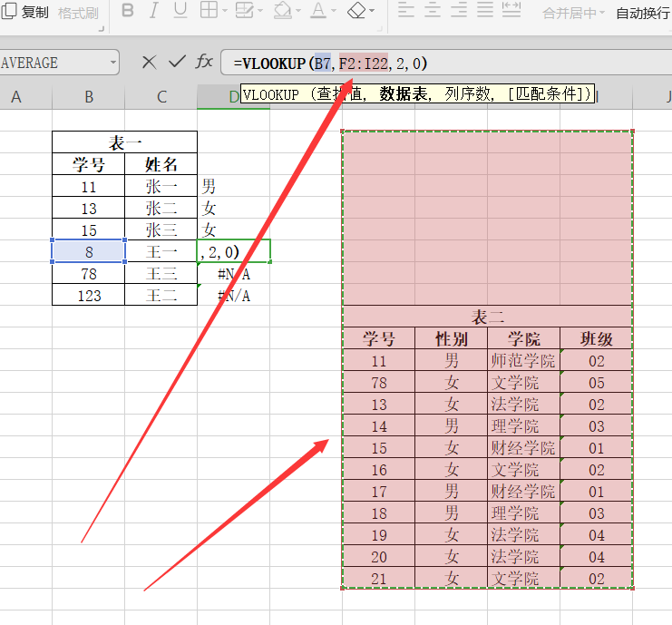Click the distributed alignment icon
The image size is (672, 625).
click(511, 10)
